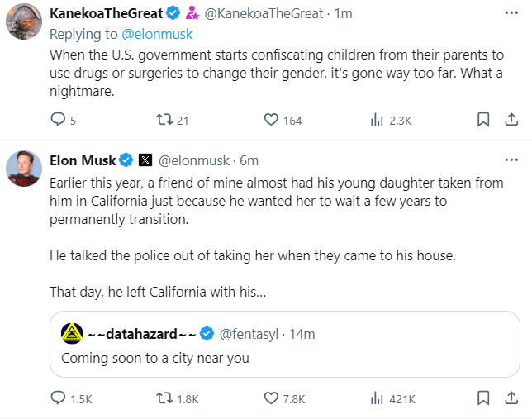Screen dimensions: 532x419
Task: Click Elon Musk's profile avatar
Action: pyautogui.click(x=25, y=169)
